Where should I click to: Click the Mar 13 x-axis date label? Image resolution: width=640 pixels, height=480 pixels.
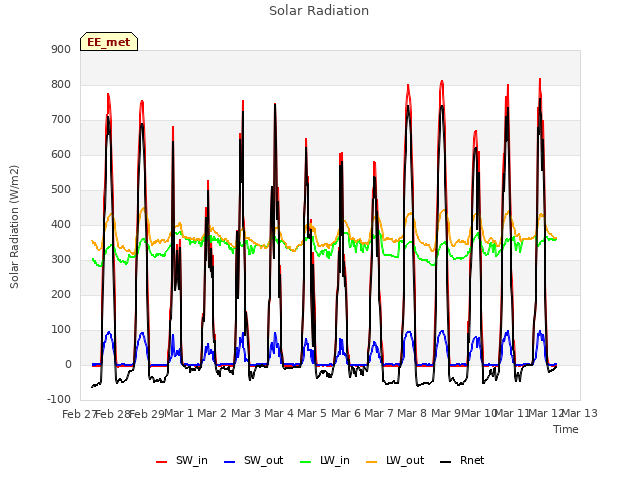tap(580, 413)
